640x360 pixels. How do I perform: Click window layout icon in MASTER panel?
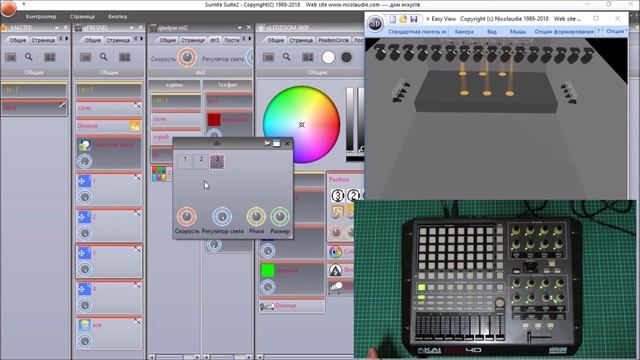click(x=11, y=58)
